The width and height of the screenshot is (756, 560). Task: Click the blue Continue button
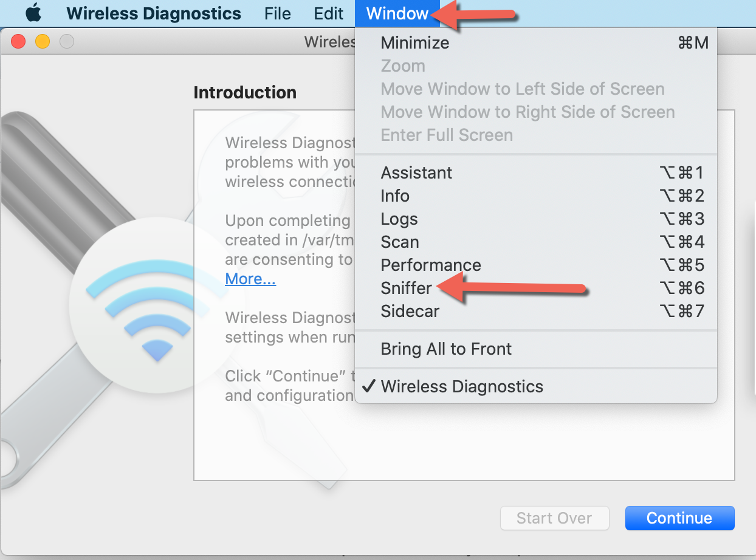(x=679, y=518)
